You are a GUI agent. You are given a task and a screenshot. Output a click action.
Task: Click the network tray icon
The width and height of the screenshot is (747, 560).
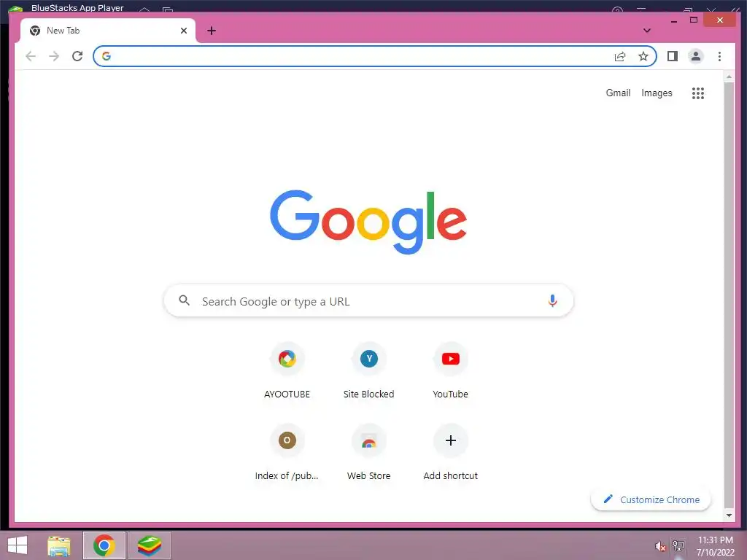pyautogui.click(x=678, y=545)
